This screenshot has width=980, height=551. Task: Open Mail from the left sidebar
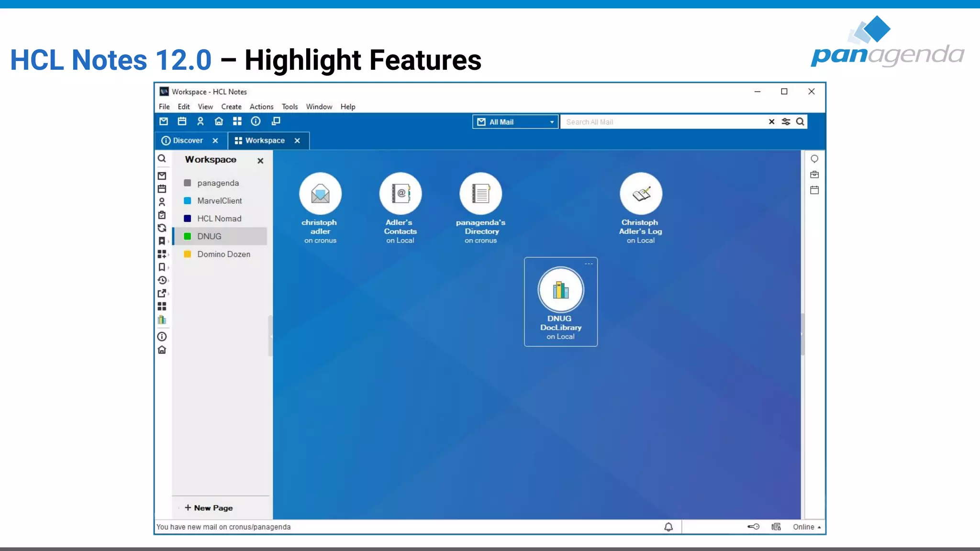pos(162,176)
